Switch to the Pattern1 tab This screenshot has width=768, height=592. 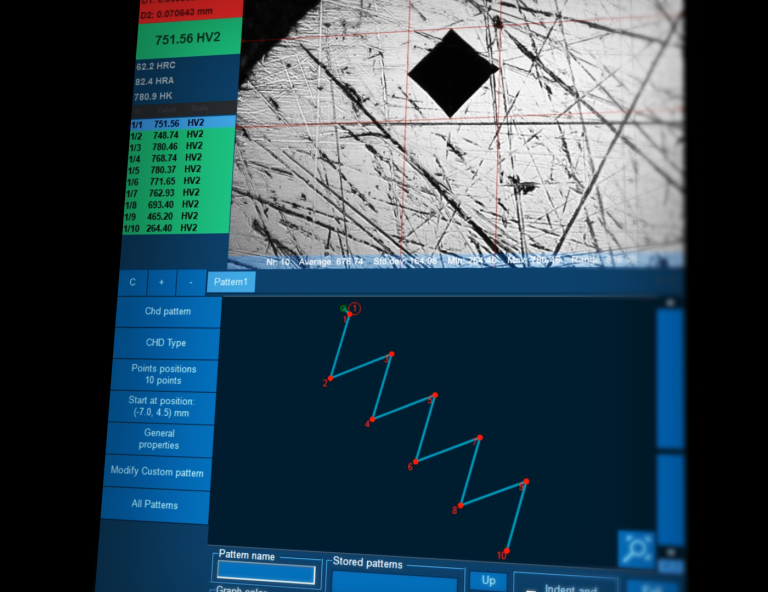click(231, 282)
